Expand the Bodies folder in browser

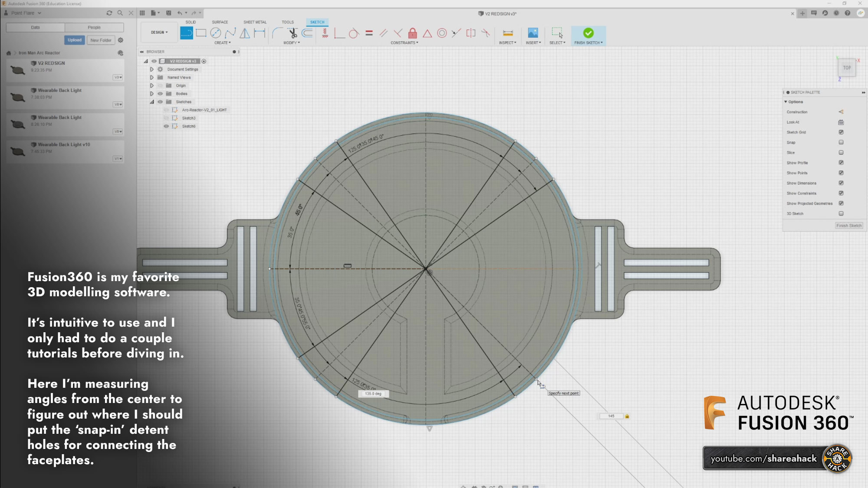tap(151, 93)
